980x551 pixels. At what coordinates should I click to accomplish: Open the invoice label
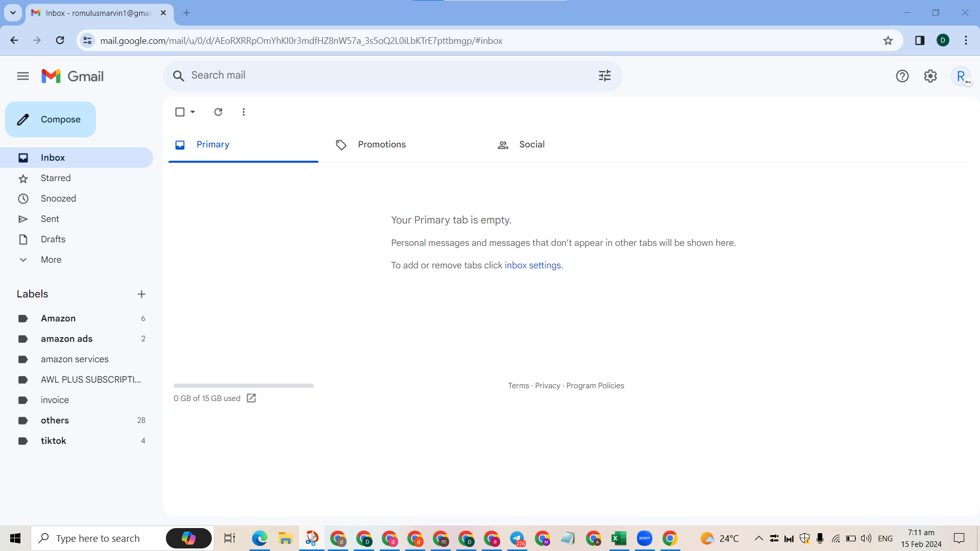pyautogui.click(x=77, y=400)
